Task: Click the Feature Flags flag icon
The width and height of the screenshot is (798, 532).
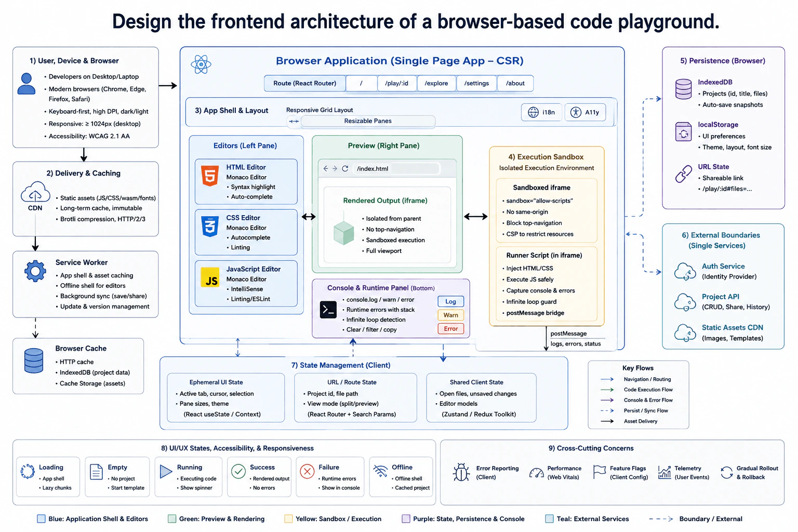Action: tap(600, 472)
